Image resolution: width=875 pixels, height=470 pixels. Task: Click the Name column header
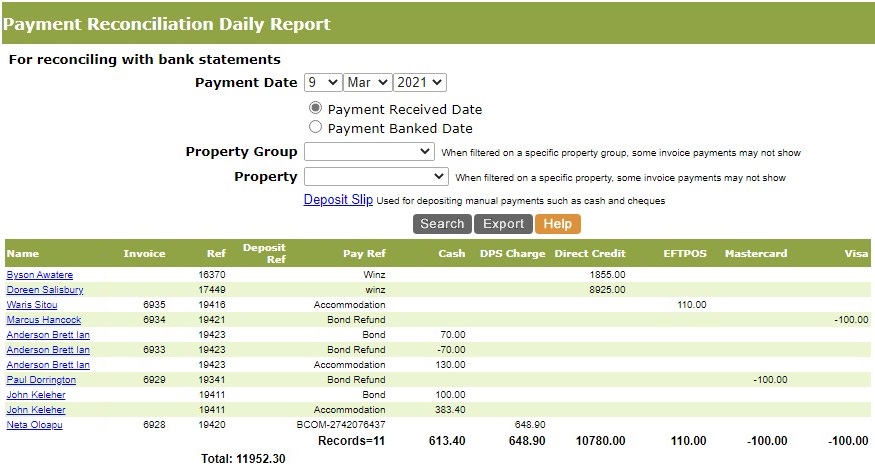(23, 253)
